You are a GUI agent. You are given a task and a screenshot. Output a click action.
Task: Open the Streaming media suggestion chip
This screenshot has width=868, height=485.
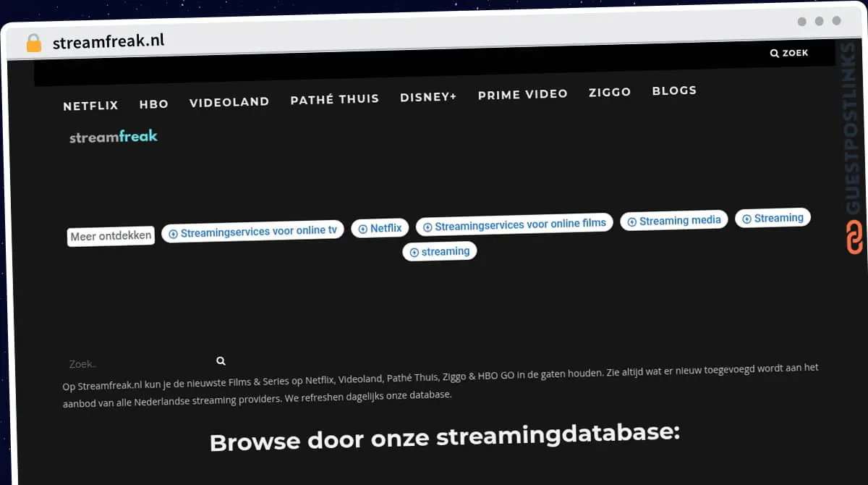pyautogui.click(x=673, y=221)
